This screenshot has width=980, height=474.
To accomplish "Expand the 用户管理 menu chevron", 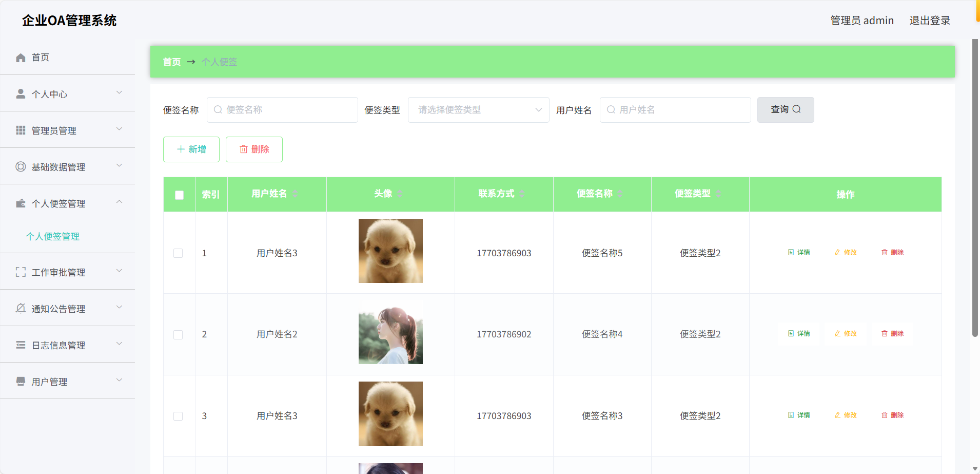I will click(x=119, y=380).
